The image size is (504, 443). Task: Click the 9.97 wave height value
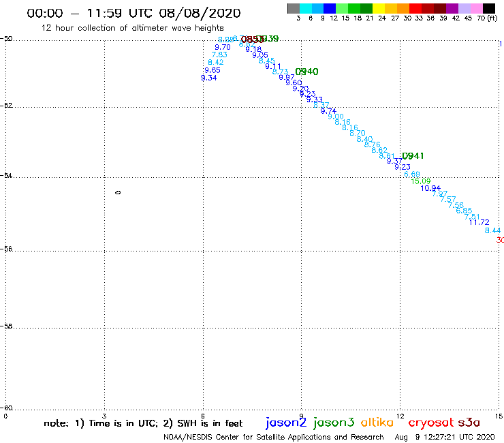(x=286, y=77)
